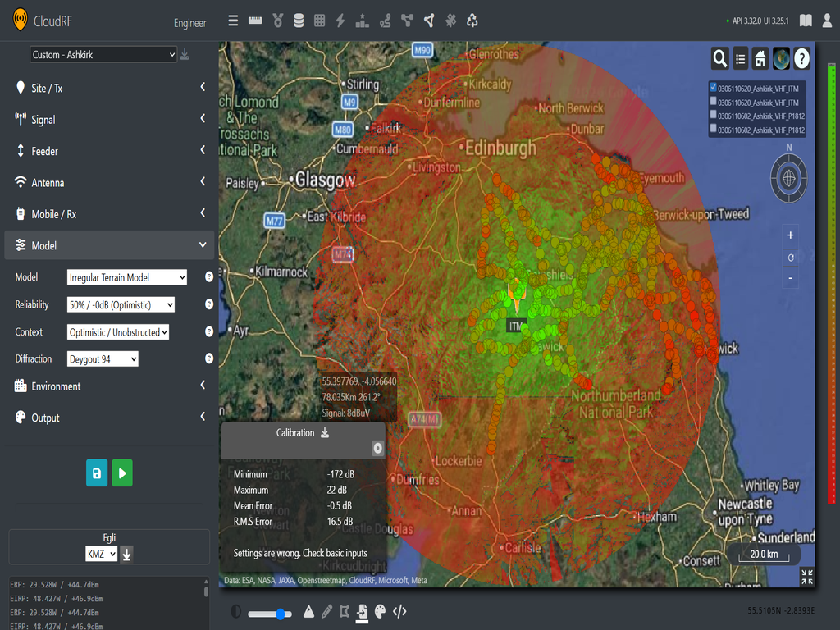This screenshot has height=630, width=840.
Task: Click the ruler measure tool in the top toolbar
Action: pyautogui.click(x=254, y=20)
